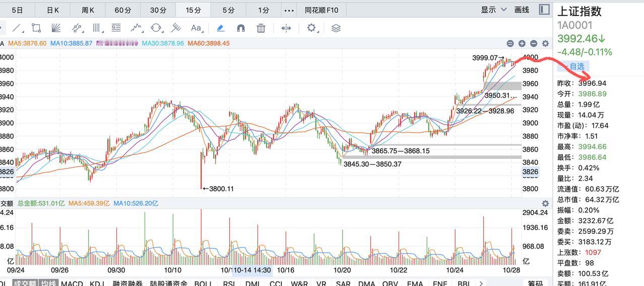
Task: Open drawing settings gear in the toolbar
Action: (311, 28)
